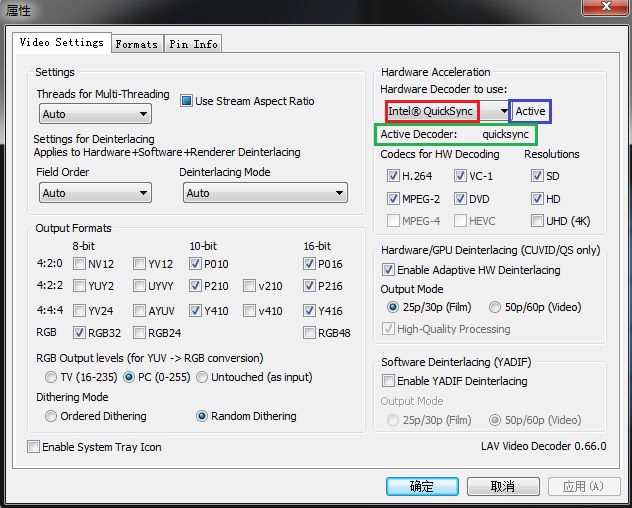The width and height of the screenshot is (632, 508).
Task: Enable YADIF Deinterlacing checkbox
Action: click(x=388, y=381)
